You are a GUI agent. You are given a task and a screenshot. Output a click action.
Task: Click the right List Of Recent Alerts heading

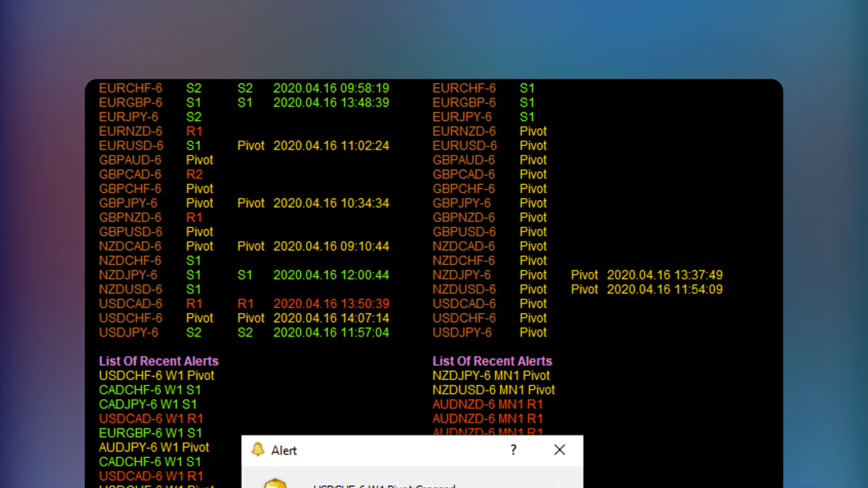pyautogui.click(x=492, y=361)
